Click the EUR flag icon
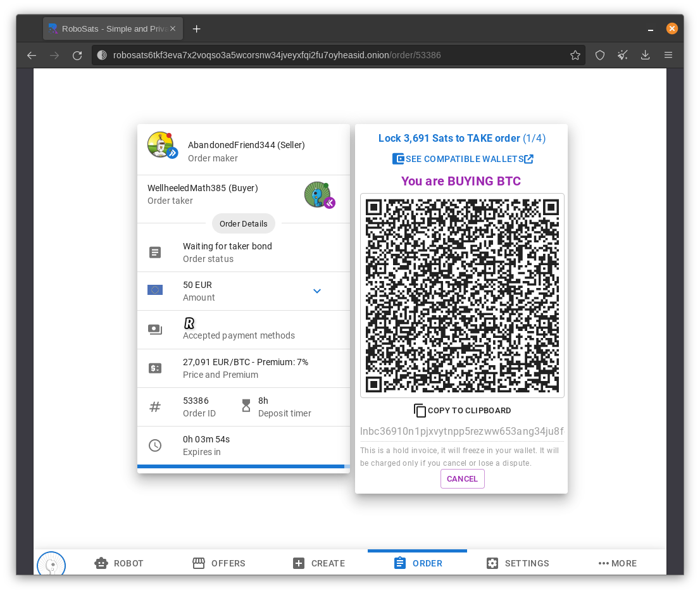Viewport: 700px width, 593px height. point(155,290)
